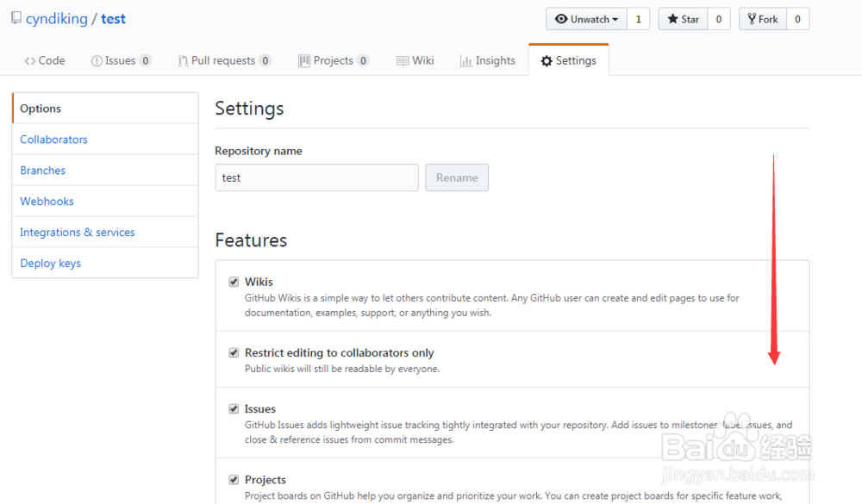Click the Wiki book icon
Viewport: 862px width, 504px height.
403,61
